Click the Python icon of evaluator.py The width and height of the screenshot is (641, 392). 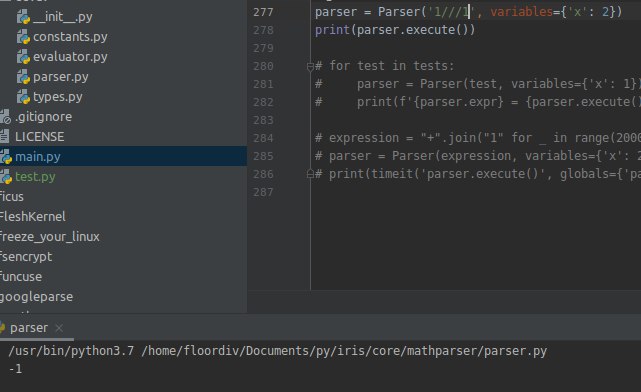pos(23,57)
